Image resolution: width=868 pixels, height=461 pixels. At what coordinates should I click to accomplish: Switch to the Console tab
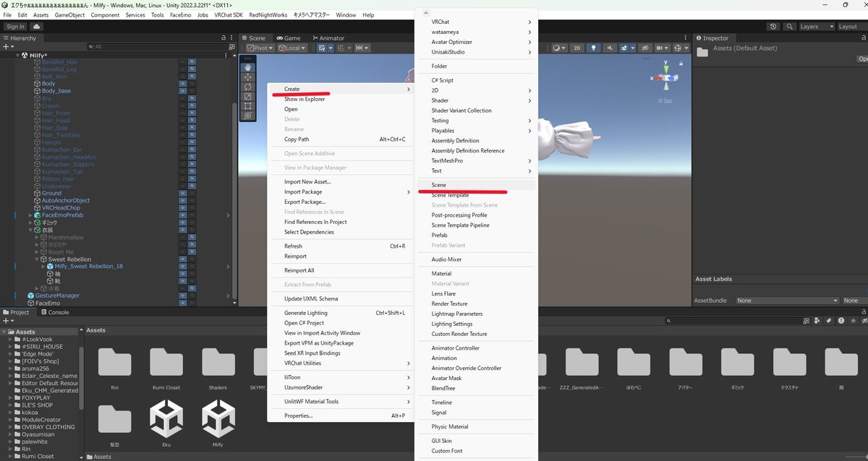tap(54, 312)
